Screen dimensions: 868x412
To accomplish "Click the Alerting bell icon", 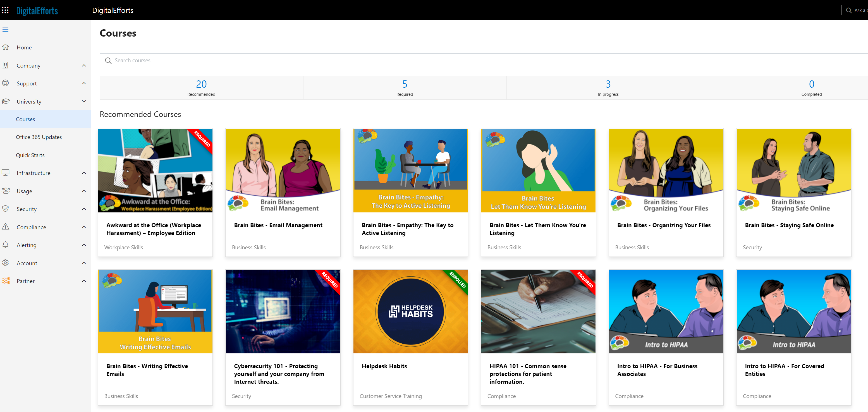I will [x=5, y=245].
